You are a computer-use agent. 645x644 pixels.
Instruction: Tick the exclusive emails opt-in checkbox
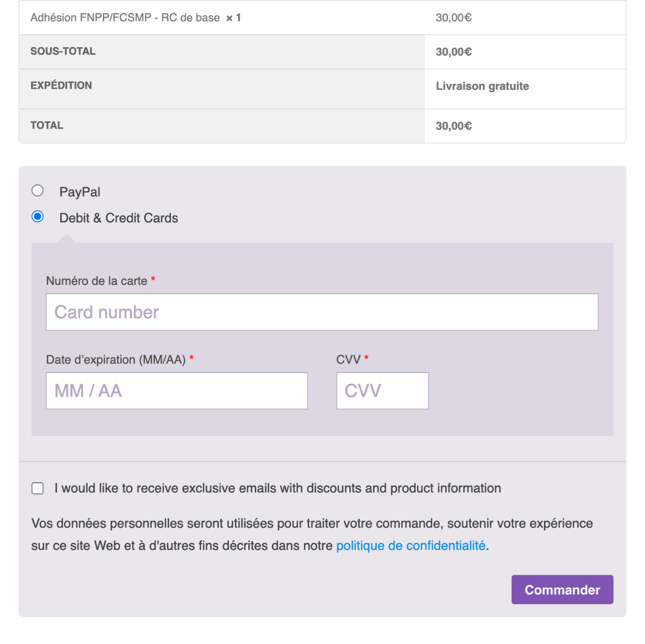pos(38,488)
